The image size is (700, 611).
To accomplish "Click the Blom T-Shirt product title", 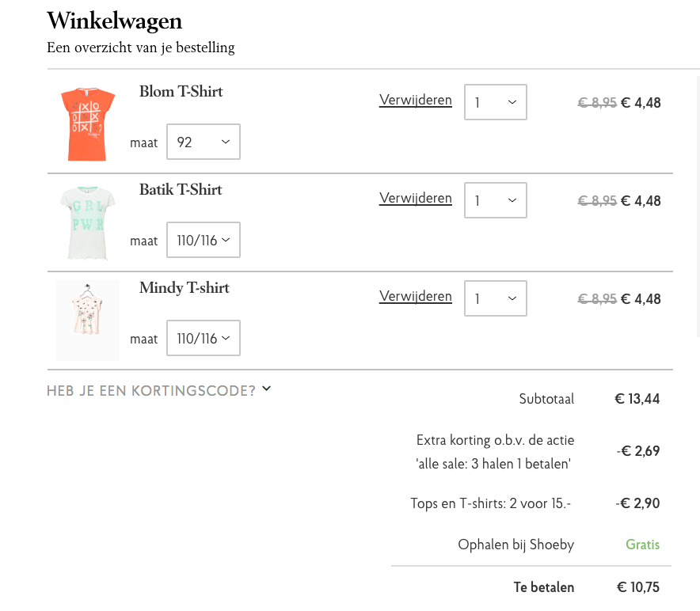I will pos(181,92).
